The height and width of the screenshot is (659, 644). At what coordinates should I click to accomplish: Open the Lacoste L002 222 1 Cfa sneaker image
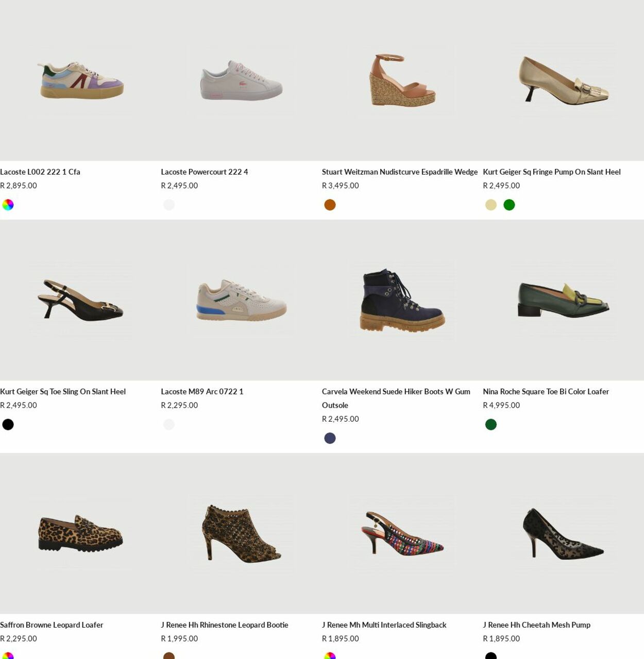80,80
